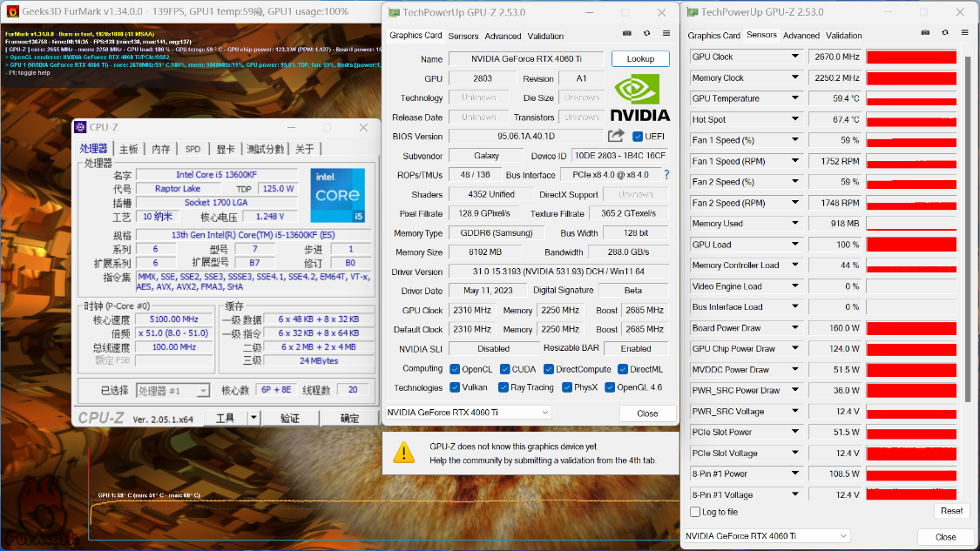Switch to Advanced tab in left GPU-Z window
Screen dimensions: 980x551
(x=503, y=37)
